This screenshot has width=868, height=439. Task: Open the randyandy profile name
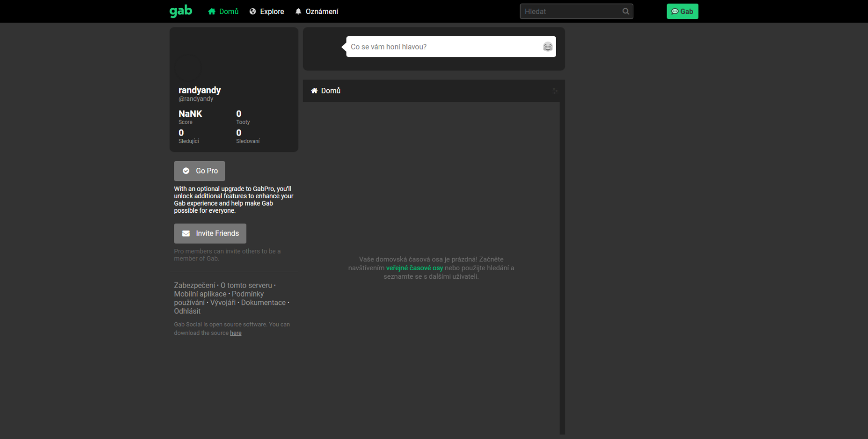tap(200, 90)
